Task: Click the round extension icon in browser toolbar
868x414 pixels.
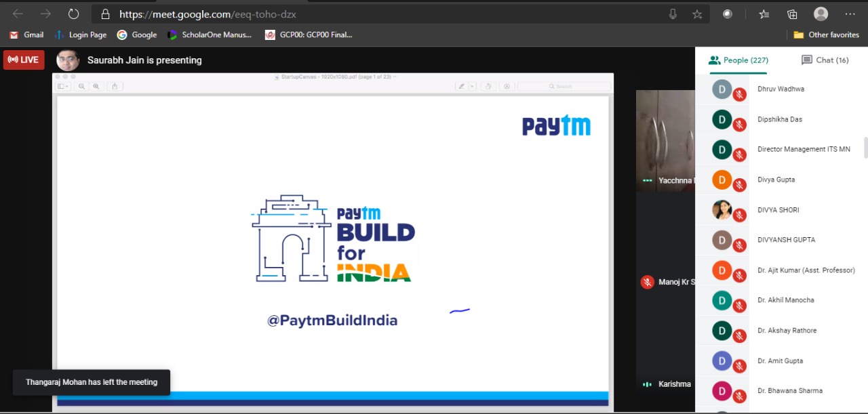Action: coord(728,14)
